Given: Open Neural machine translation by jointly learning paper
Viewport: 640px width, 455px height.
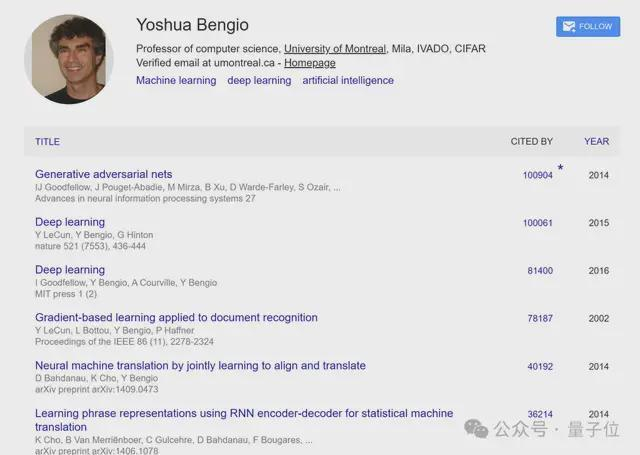Looking at the screenshot, I should pos(200,365).
